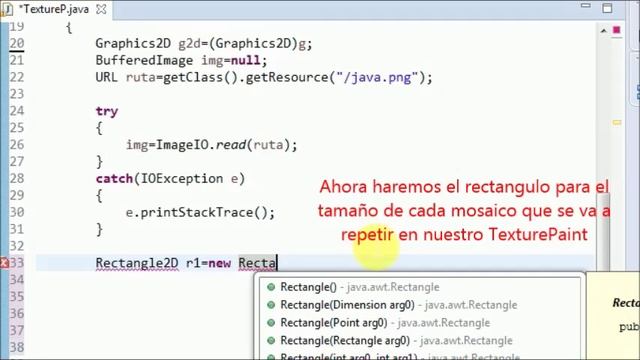The image size is (640, 360).
Task: Click the scroll up arrow of editor
Action: [x=603, y=31]
